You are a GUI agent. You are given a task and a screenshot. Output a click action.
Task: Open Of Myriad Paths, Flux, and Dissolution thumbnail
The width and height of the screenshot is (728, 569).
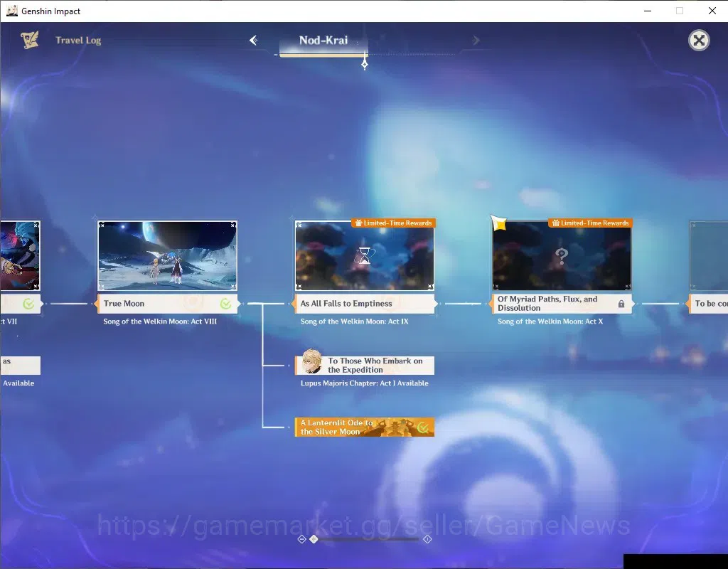click(x=562, y=255)
